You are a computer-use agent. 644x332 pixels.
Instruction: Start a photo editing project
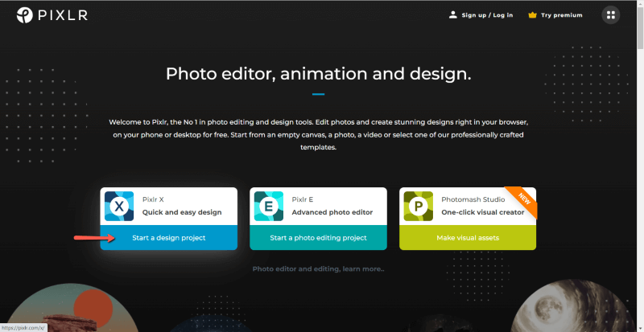[318, 238]
